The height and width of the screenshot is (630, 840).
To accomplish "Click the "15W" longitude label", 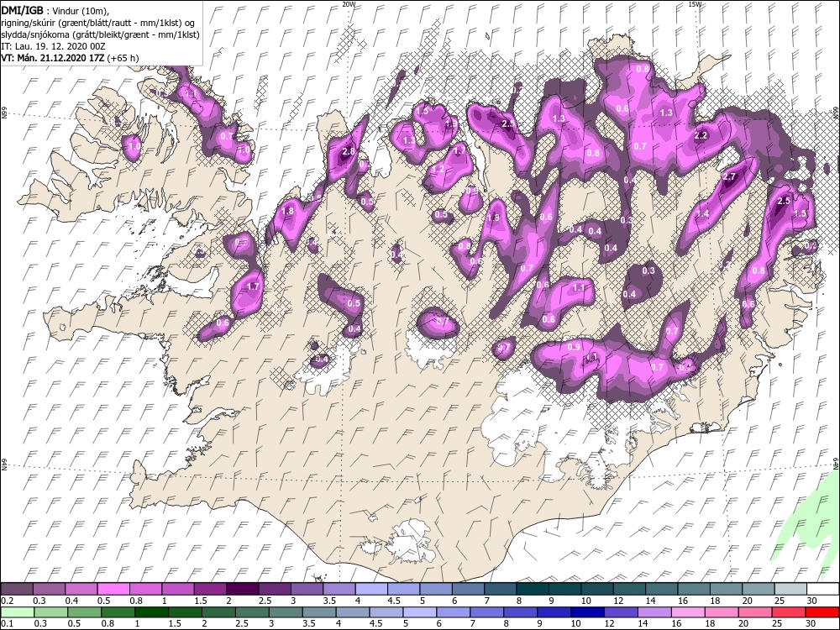I will (695, 3).
